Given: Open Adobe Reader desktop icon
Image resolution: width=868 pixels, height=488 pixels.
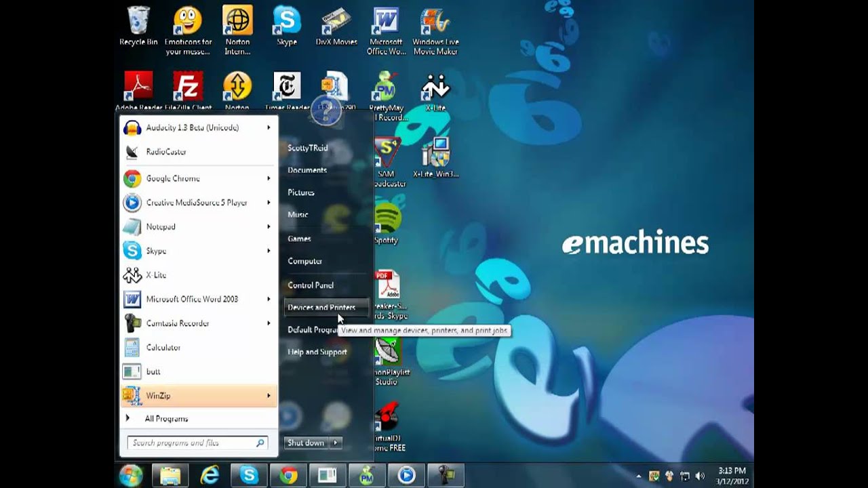Looking at the screenshot, I should point(138,91).
